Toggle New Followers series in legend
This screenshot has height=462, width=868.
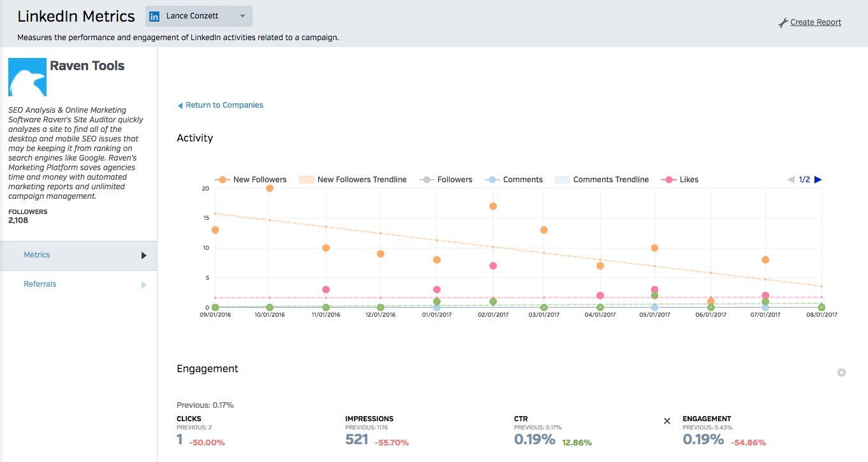[252, 180]
